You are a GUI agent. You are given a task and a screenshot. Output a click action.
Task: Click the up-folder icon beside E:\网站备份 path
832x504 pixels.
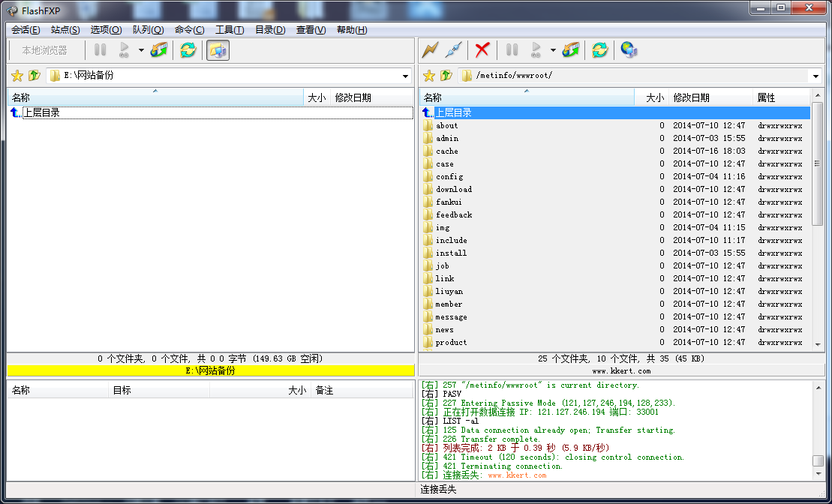(35, 76)
